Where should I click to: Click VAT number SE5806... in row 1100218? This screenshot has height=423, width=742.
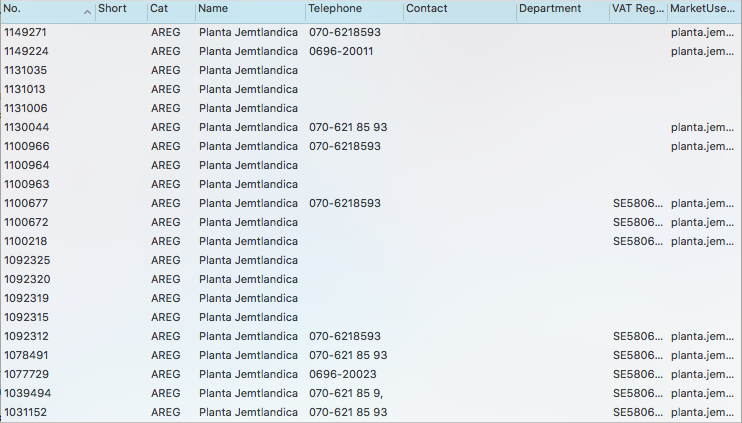point(638,241)
